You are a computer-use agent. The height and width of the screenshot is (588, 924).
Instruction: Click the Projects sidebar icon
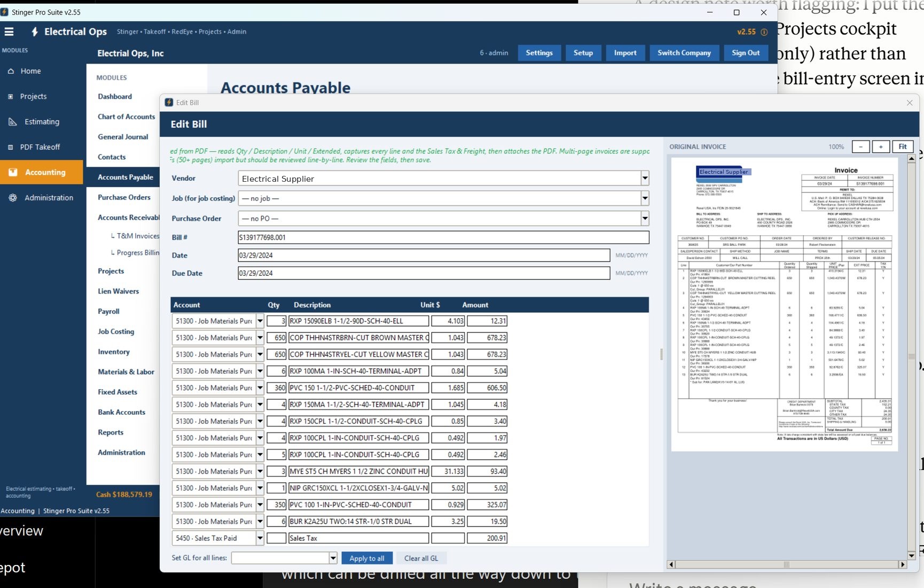(x=10, y=97)
